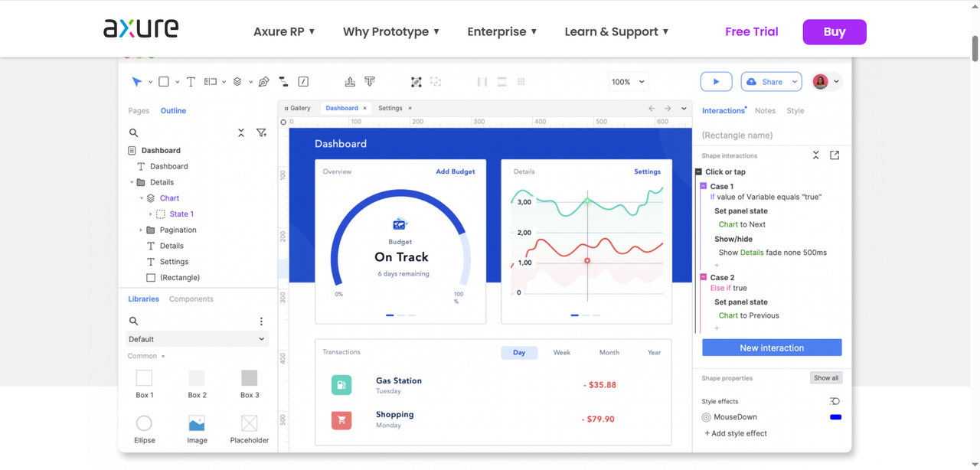Pop out the interactions editor
Viewport: 980px width, 470px height.
pos(835,155)
